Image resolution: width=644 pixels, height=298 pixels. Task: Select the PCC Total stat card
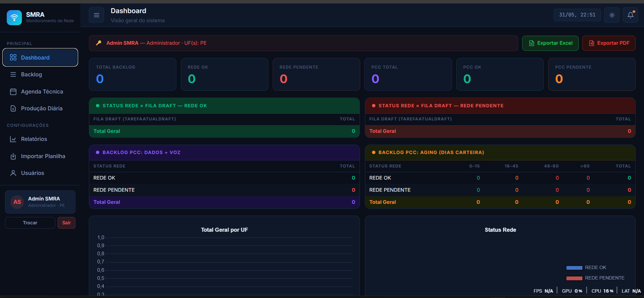coord(408,74)
